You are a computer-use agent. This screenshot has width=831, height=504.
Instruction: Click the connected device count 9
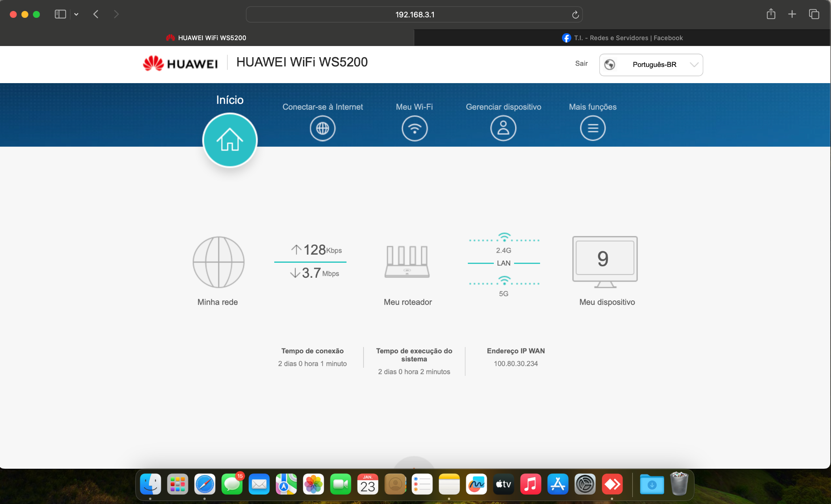[x=603, y=259]
